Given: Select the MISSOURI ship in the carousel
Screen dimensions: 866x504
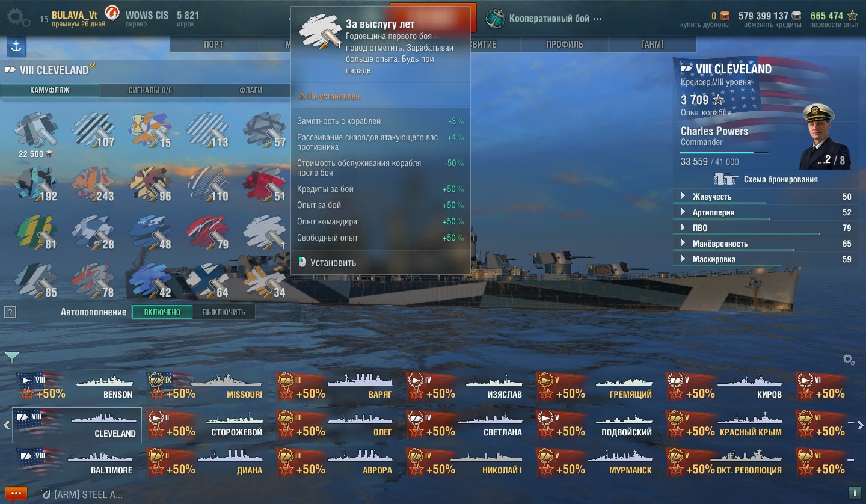Looking at the screenshot, I should click(x=206, y=386).
